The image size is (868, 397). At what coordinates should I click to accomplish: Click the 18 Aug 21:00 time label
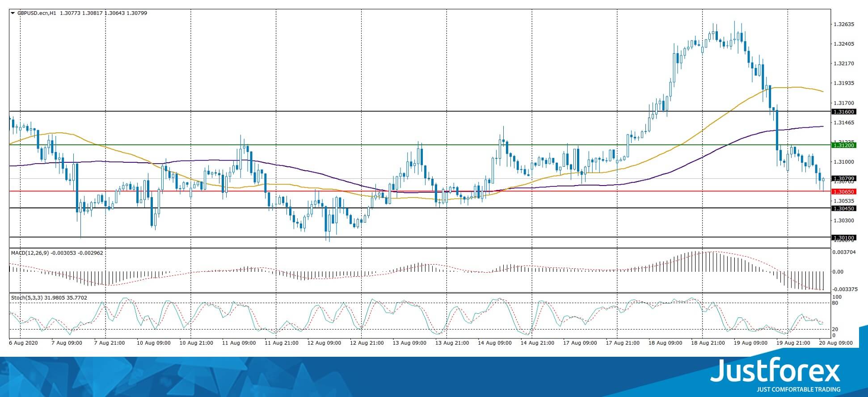708,343
